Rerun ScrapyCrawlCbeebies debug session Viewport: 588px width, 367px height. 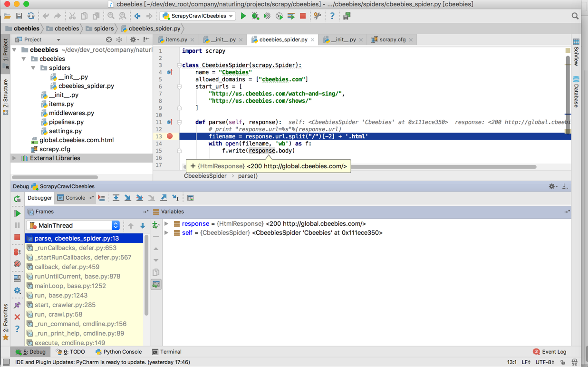point(17,199)
